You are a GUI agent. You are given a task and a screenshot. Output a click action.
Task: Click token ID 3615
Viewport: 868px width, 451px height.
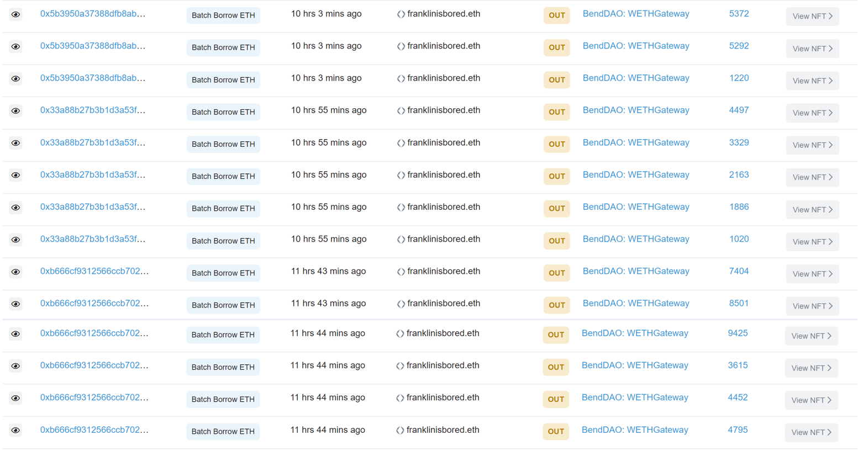[738, 365]
